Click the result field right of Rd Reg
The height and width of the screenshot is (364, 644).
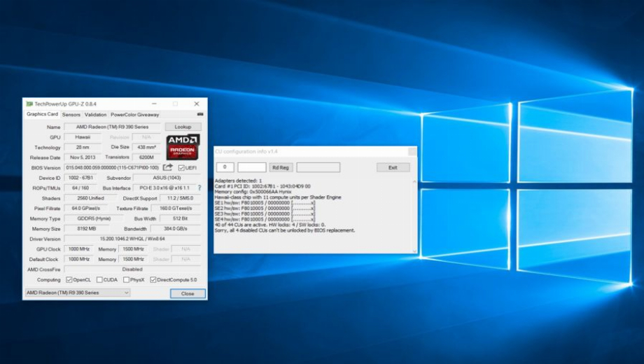(x=318, y=167)
